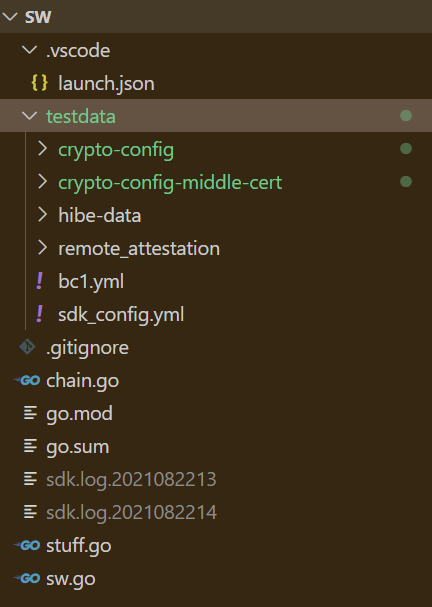
Task: Click the file icon next to sdk.log.2021082213
Action: click(30, 479)
